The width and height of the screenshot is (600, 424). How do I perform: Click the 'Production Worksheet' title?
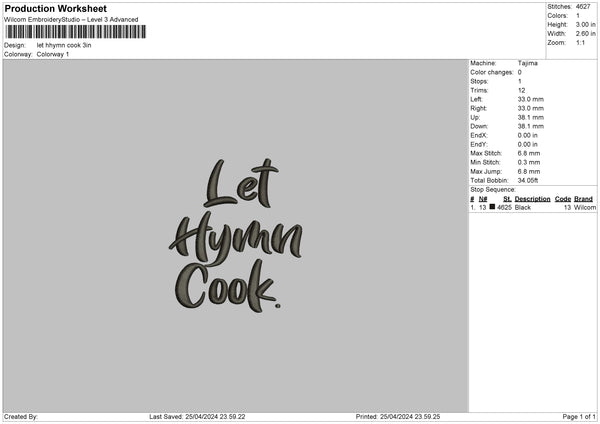[55, 8]
